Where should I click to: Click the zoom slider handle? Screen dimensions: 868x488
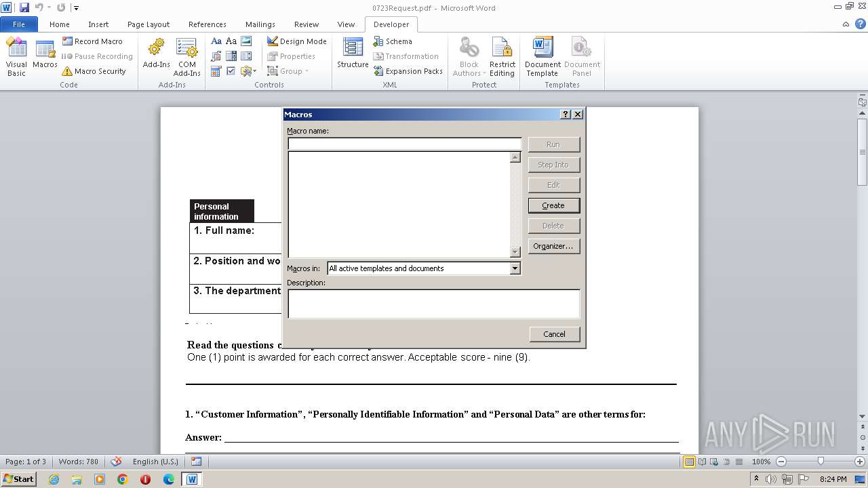821,462
